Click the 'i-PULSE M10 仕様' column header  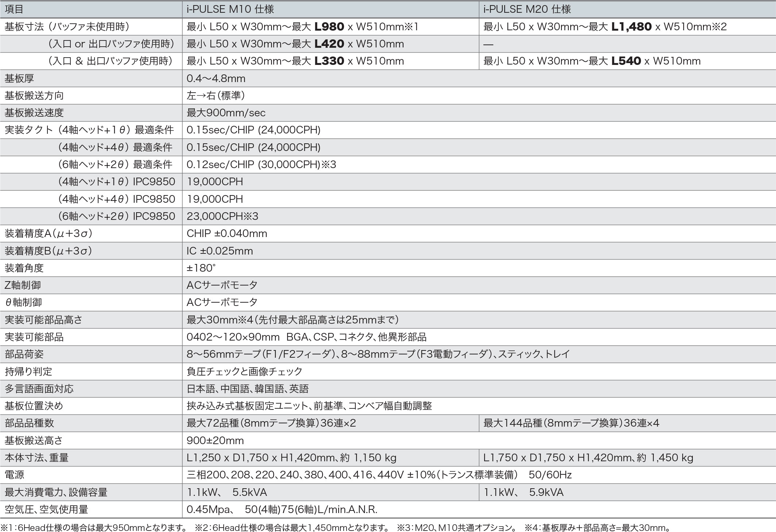click(x=230, y=9)
